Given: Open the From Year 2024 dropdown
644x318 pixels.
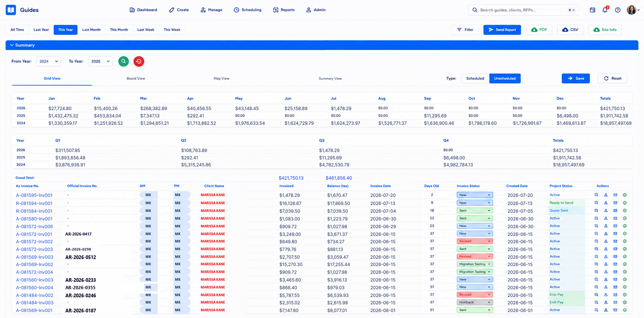Looking at the screenshot, I should click(x=49, y=61).
